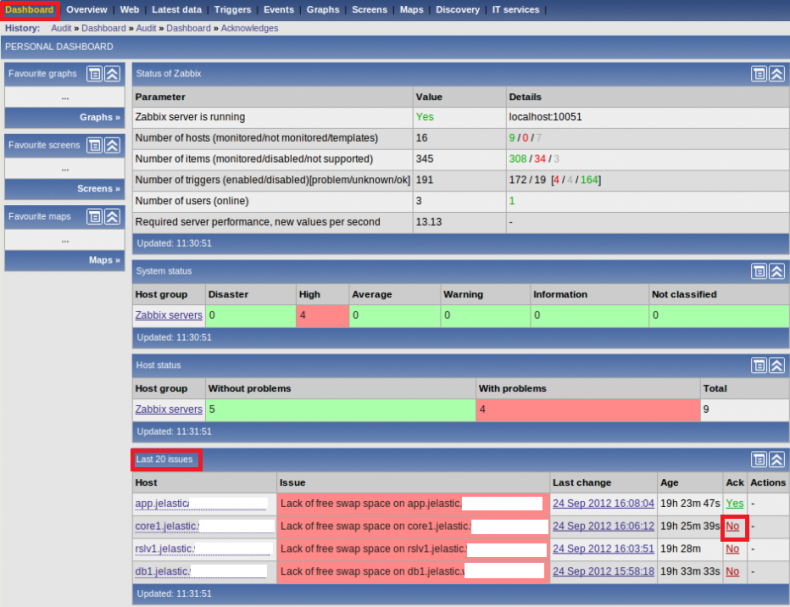Image resolution: width=790 pixels, height=607 pixels.
Task: Open Zabbix servers link in Host status
Action: (x=168, y=409)
